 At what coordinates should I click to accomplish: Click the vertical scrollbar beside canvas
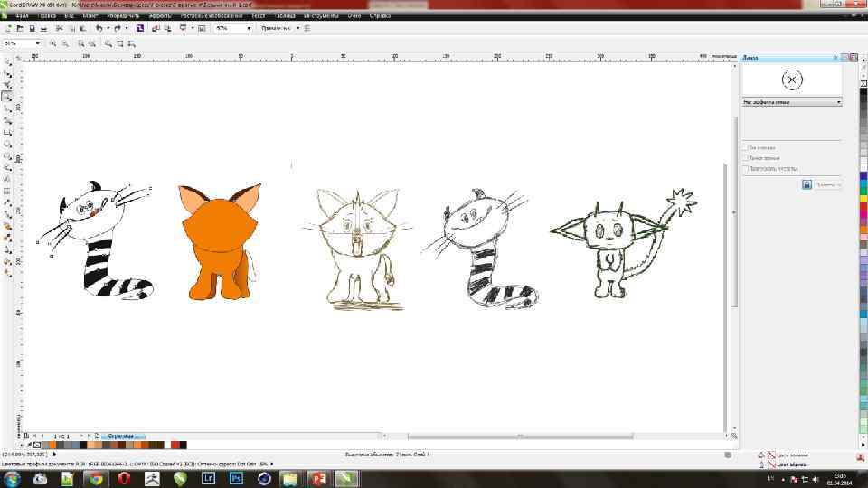(734, 211)
